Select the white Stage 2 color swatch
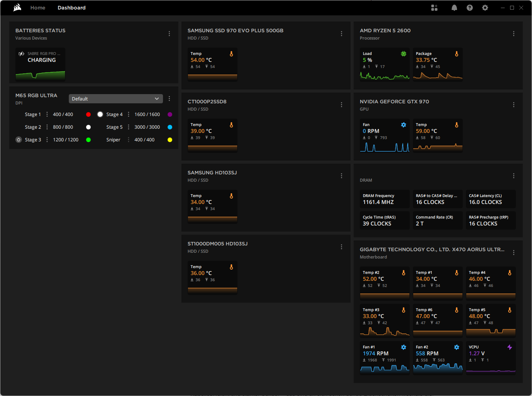Image resolution: width=532 pixels, height=396 pixels. (x=88, y=127)
